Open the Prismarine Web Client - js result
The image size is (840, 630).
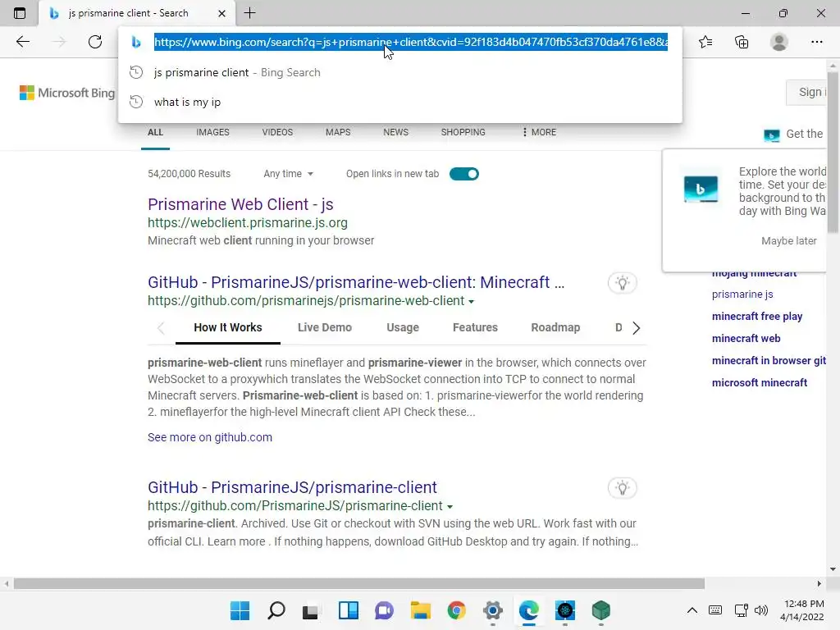pos(240,204)
